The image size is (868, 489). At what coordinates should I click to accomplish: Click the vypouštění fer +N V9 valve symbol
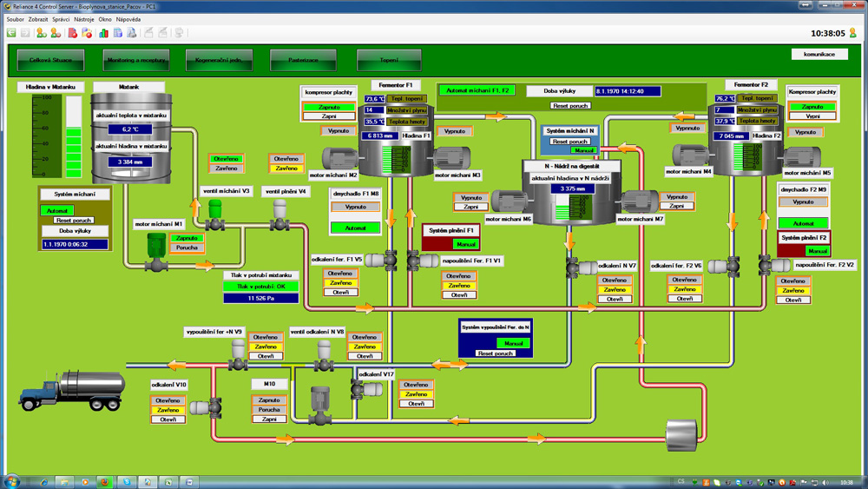pyautogui.click(x=238, y=355)
